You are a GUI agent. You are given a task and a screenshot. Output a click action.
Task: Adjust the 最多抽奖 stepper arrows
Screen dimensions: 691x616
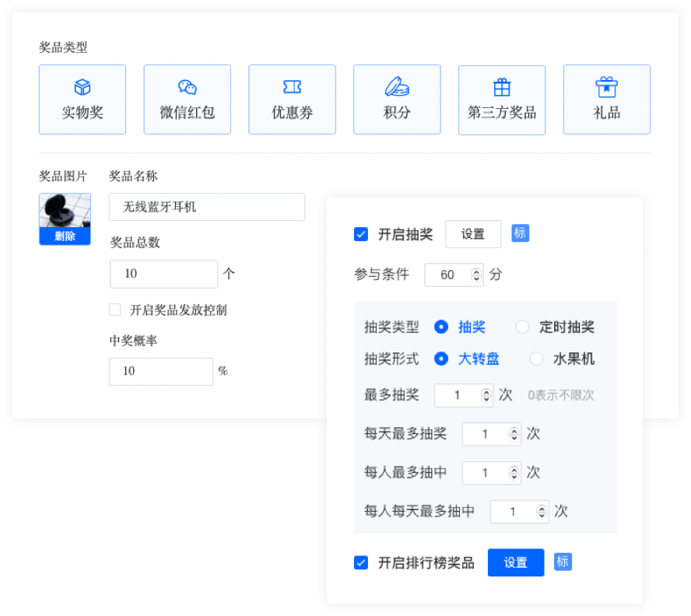(486, 395)
